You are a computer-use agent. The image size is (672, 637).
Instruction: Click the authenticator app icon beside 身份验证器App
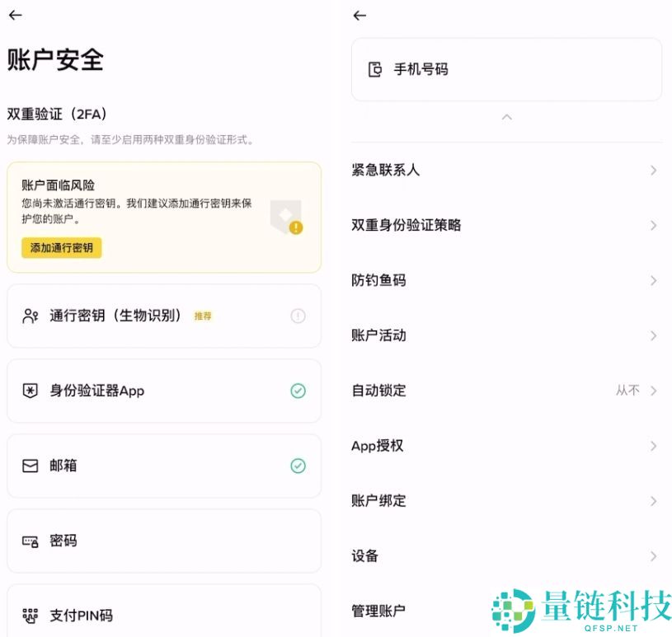click(x=32, y=391)
